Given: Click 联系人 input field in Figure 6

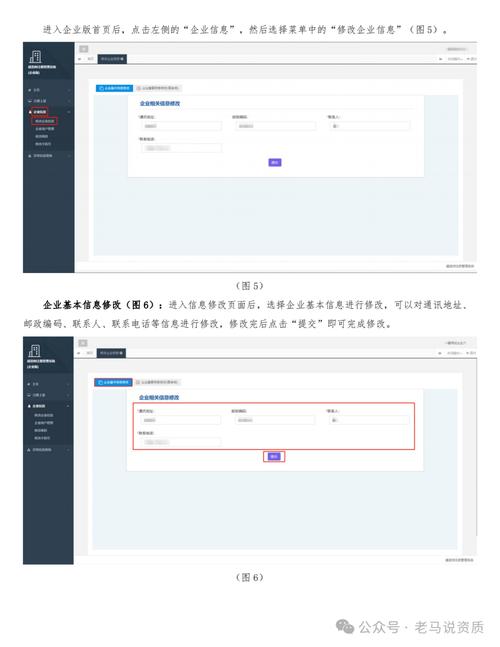Looking at the screenshot, I should point(369,420).
